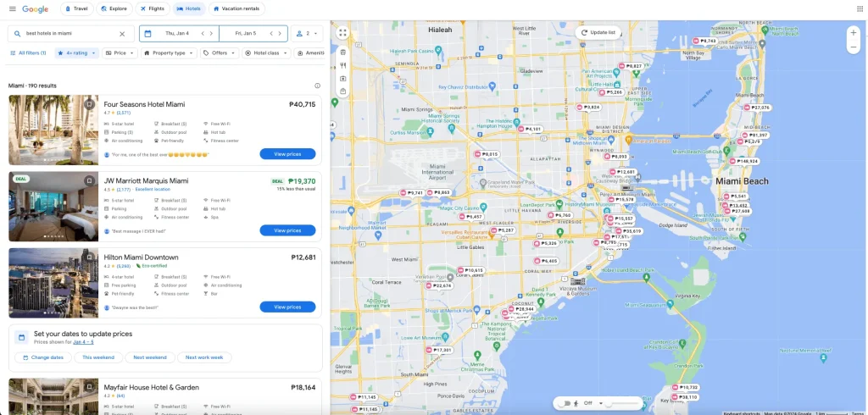Go to next day for Fri, Jan 5
The image size is (868, 415).
click(x=280, y=34)
